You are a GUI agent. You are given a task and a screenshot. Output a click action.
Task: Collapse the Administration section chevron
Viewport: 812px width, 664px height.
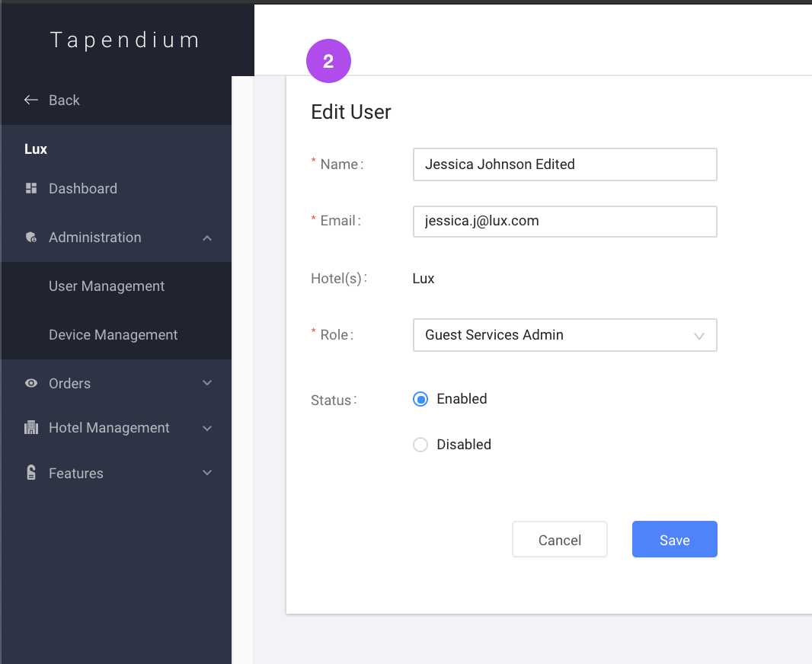207,238
